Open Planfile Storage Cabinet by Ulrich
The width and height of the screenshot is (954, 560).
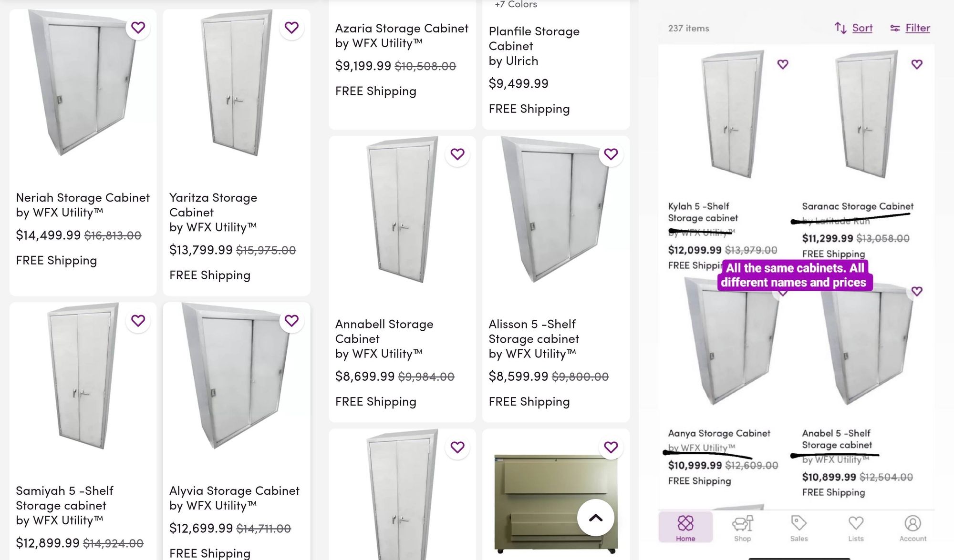(x=534, y=46)
